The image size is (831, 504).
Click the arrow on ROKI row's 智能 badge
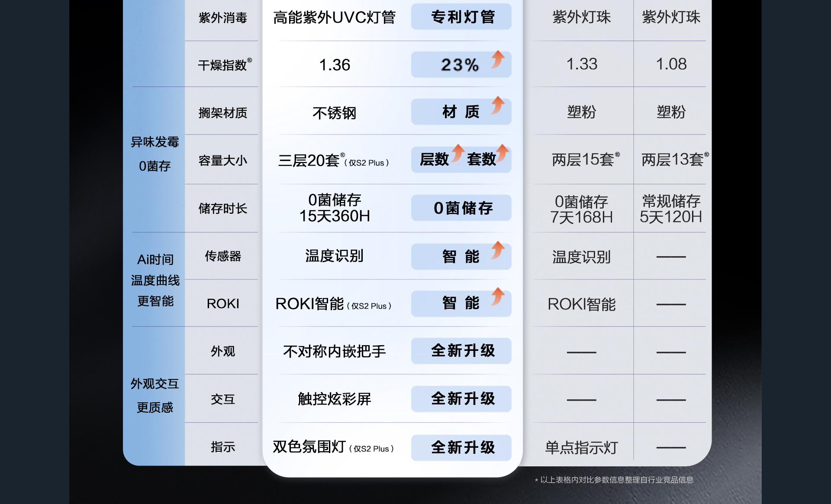coord(498,296)
